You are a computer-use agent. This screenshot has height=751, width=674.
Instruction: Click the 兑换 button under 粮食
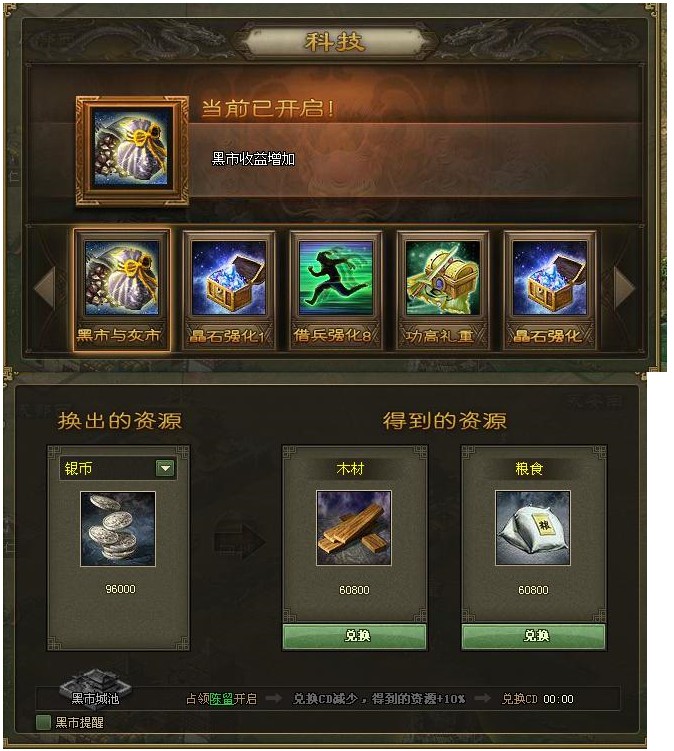pyautogui.click(x=533, y=637)
